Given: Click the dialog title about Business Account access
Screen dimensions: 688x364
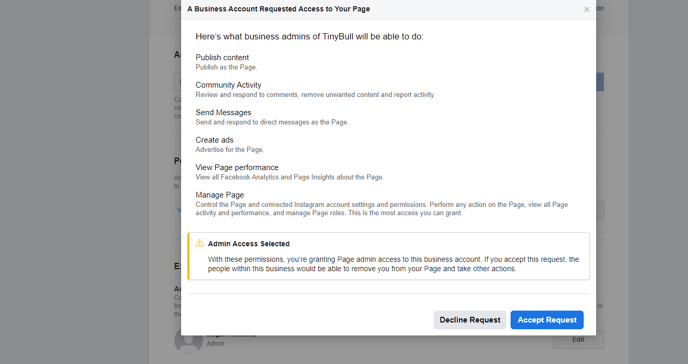Looking at the screenshot, I should (279, 9).
